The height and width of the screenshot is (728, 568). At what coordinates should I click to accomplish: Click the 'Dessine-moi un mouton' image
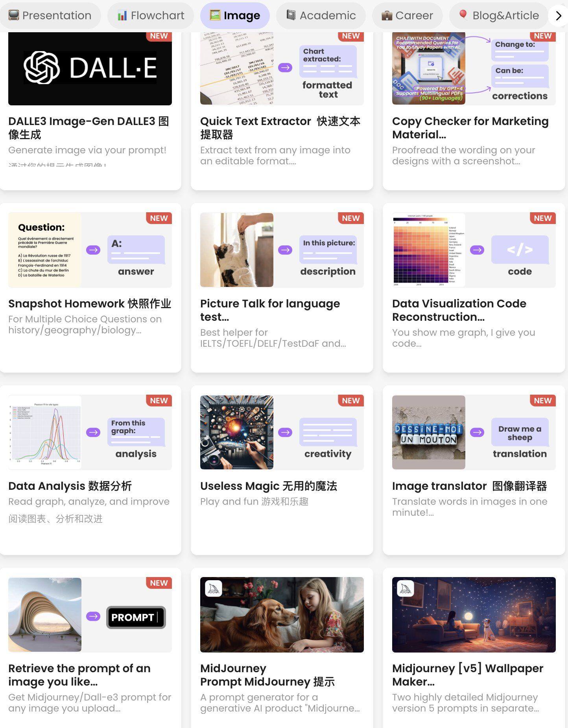click(x=429, y=432)
